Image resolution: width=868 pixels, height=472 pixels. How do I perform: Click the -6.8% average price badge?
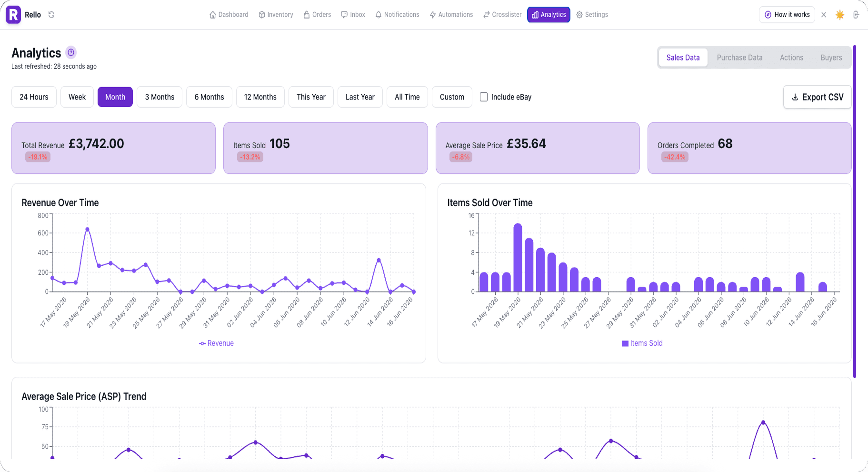[x=461, y=157]
